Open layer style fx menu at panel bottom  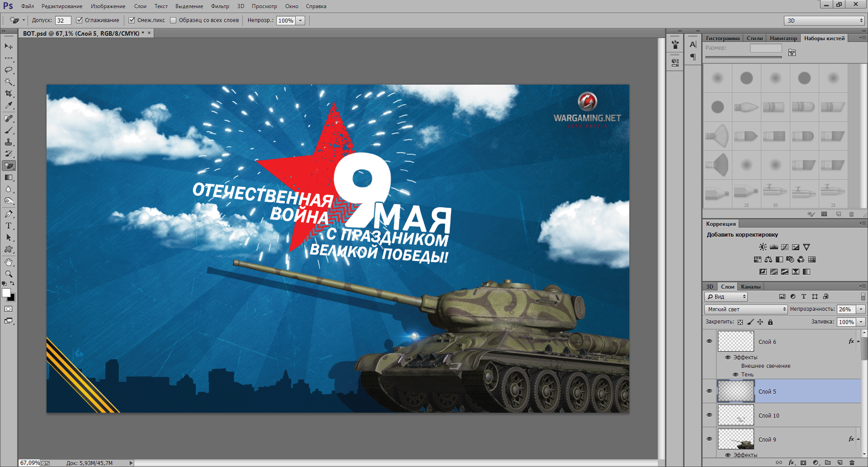[791, 463]
